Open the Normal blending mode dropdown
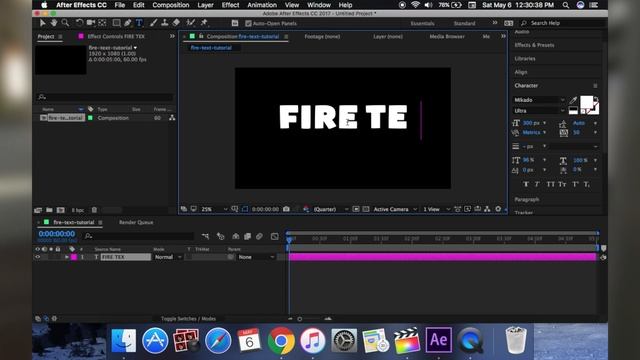The height and width of the screenshot is (360, 640). 168,257
